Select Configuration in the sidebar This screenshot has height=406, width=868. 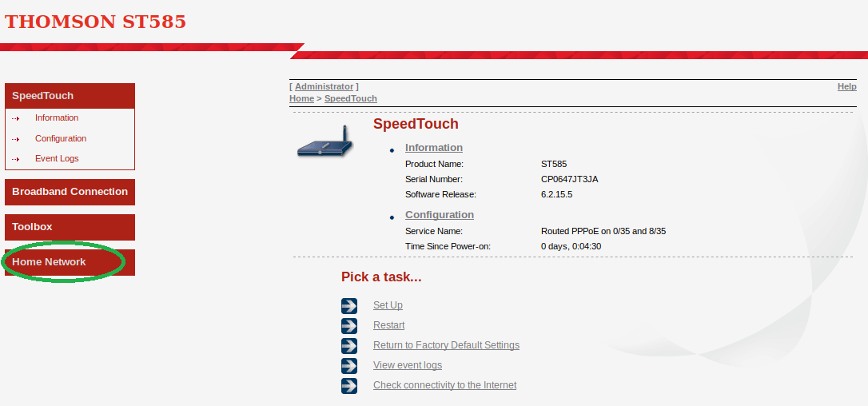click(x=61, y=138)
